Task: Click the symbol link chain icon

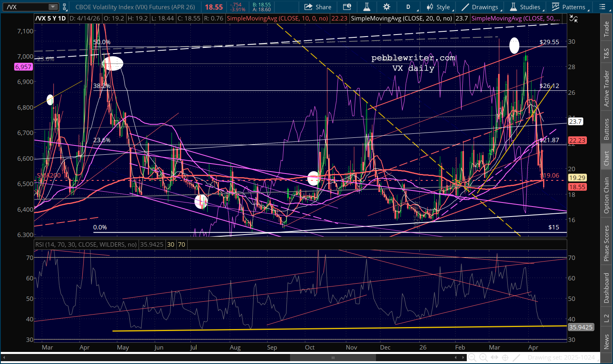Action: click(x=64, y=7)
